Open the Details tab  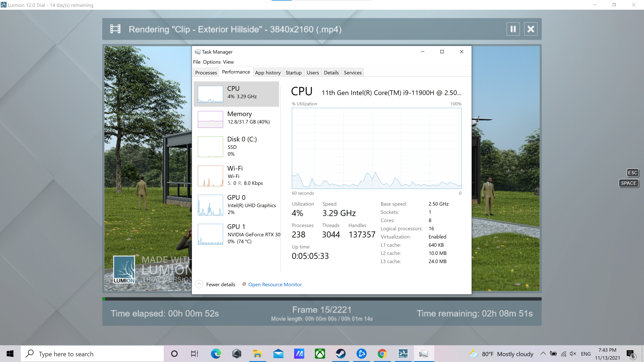[331, 73]
